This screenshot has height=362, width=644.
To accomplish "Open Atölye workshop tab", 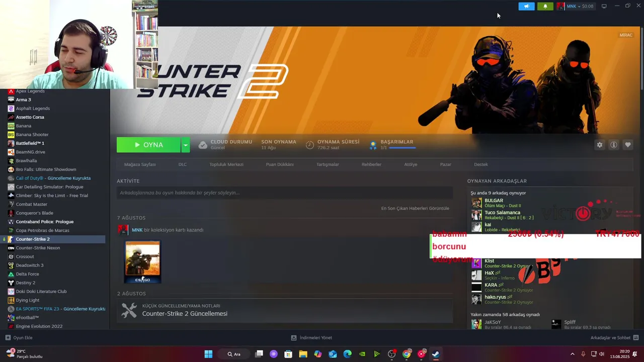I will point(411,164).
